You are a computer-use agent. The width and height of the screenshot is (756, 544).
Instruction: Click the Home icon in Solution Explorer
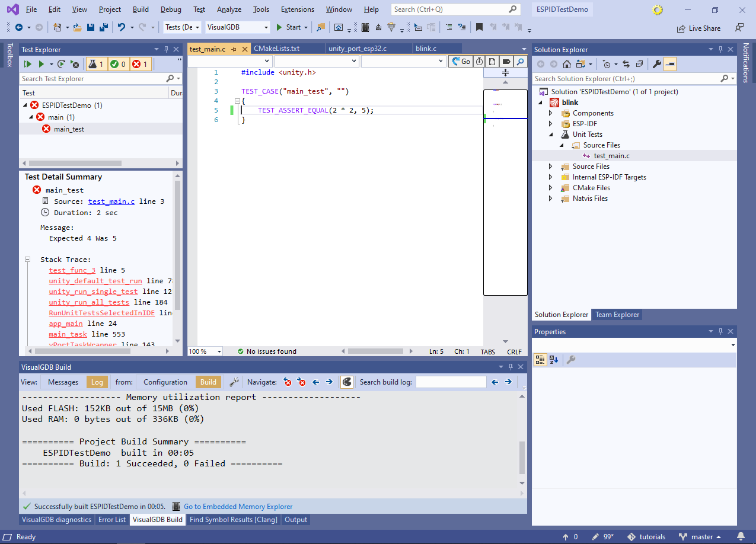[x=567, y=64]
